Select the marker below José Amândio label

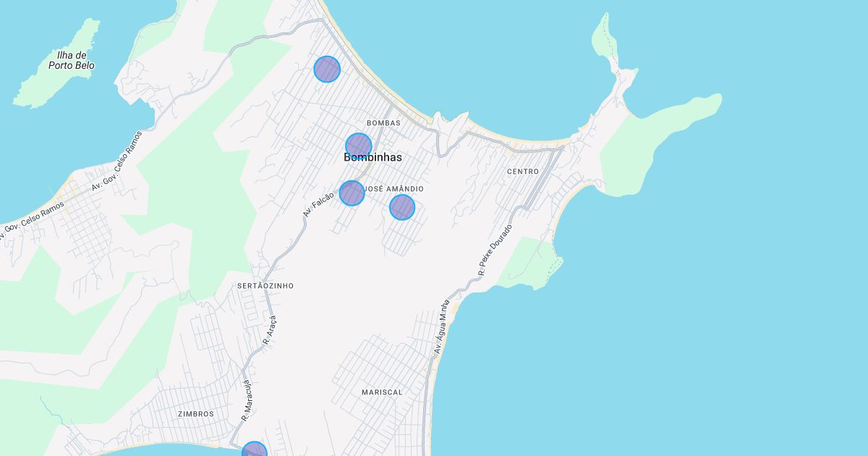(x=402, y=207)
